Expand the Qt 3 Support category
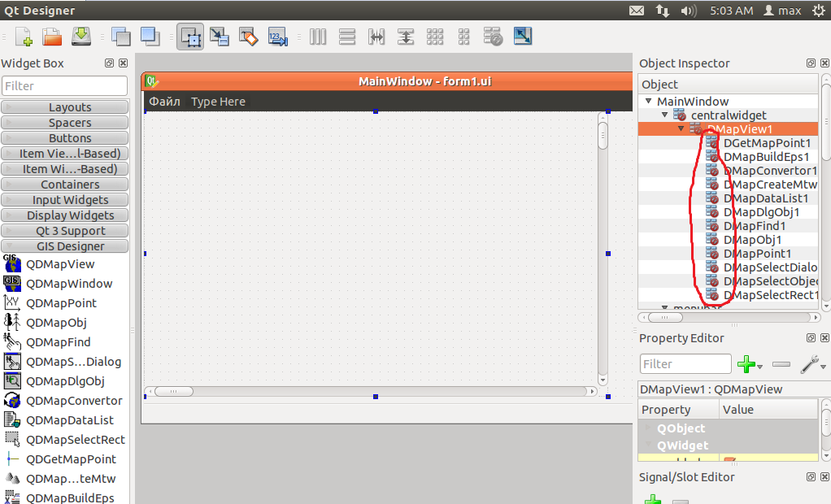Viewport: 831px width, 504px height. (65, 231)
